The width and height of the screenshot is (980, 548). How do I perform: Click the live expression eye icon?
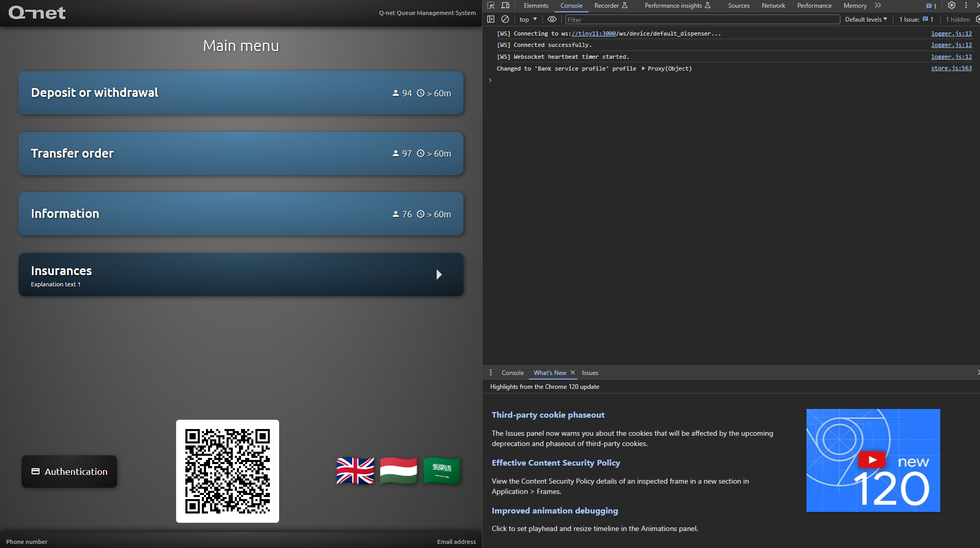pyautogui.click(x=552, y=20)
